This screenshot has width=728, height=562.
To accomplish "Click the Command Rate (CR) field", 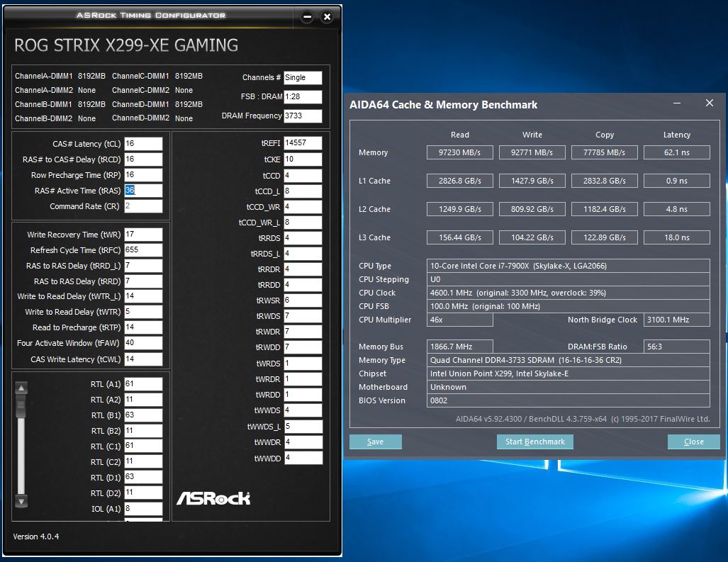I will pyautogui.click(x=143, y=206).
